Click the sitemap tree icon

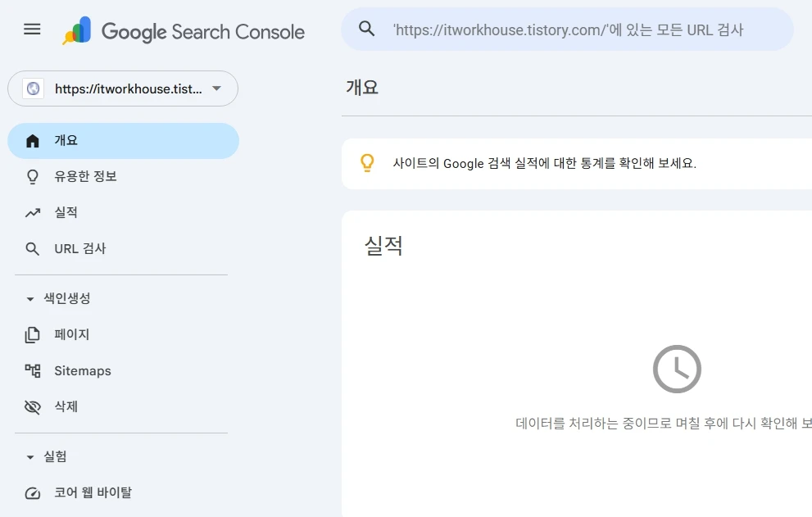(33, 371)
